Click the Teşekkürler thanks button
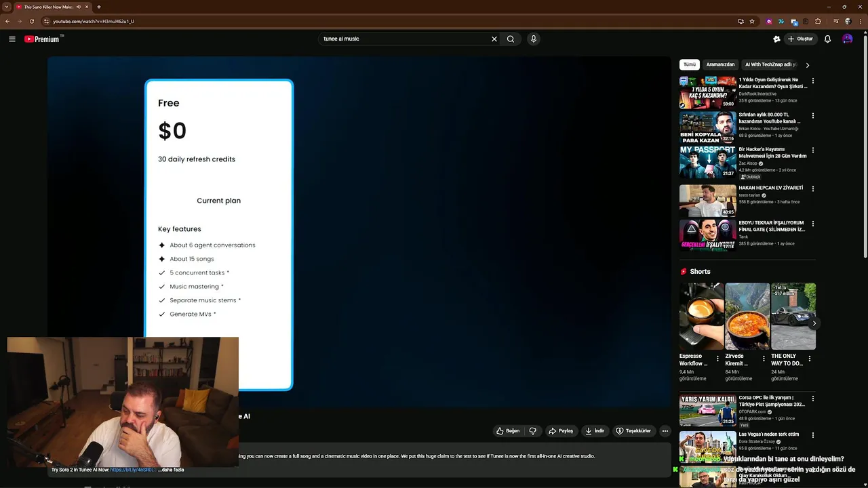This screenshot has height=488, width=868. (x=633, y=430)
